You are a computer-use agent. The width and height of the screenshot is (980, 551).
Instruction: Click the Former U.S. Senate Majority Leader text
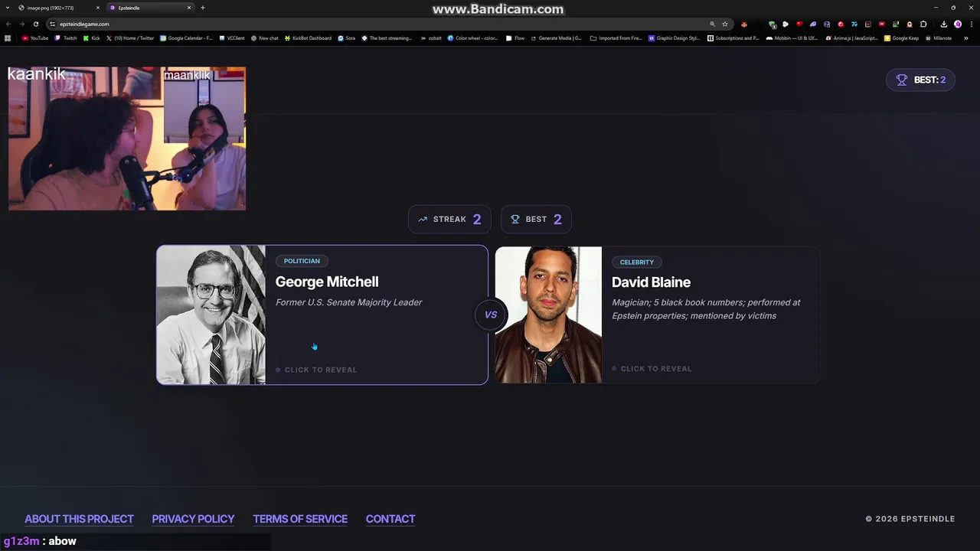pos(348,302)
